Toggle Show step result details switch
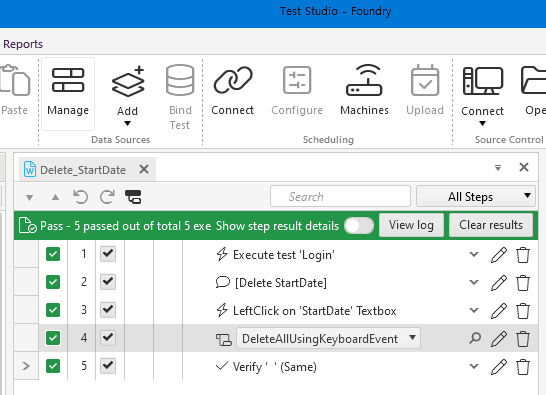Screen dimensions: 546x395 coord(359,226)
